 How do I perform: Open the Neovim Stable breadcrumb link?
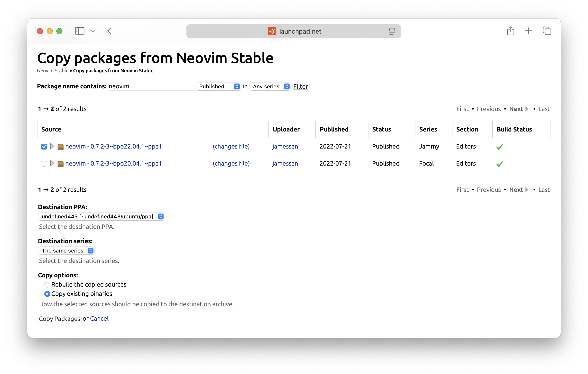pos(53,71)
